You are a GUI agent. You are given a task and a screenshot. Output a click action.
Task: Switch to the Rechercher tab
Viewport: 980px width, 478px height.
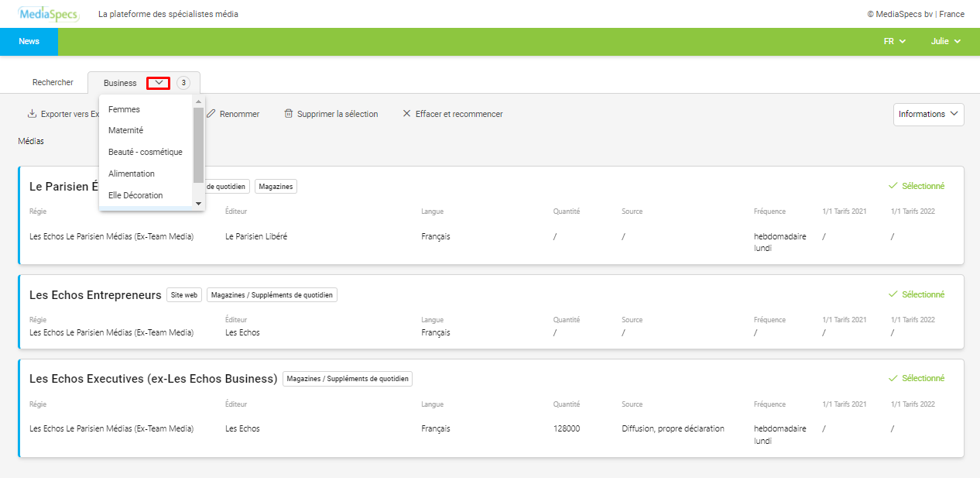pyautogui.click(x=53, y=82)
